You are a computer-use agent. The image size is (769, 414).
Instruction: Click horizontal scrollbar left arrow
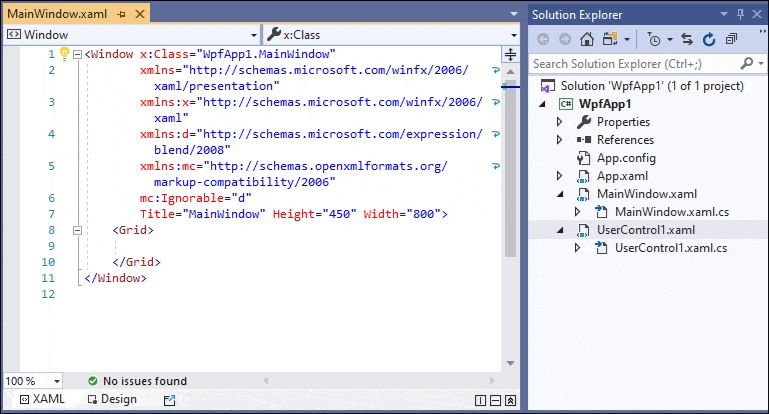pyautogui.click(x=266, y=381)
